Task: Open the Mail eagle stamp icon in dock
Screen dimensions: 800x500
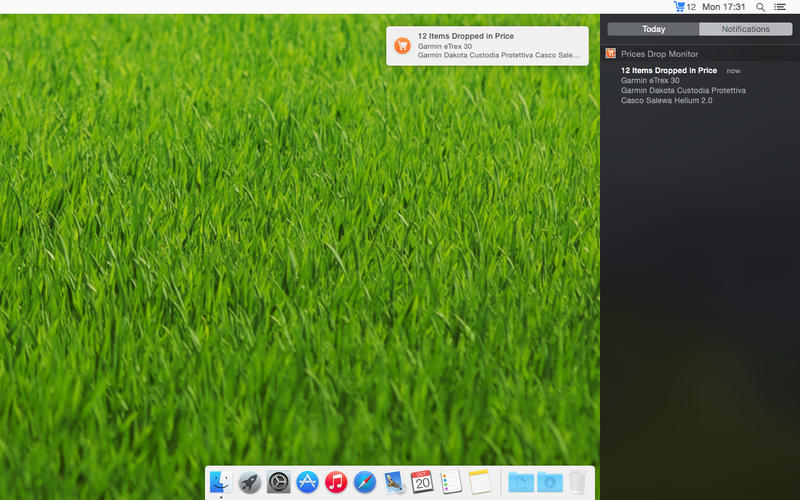Action: [394, 482]
